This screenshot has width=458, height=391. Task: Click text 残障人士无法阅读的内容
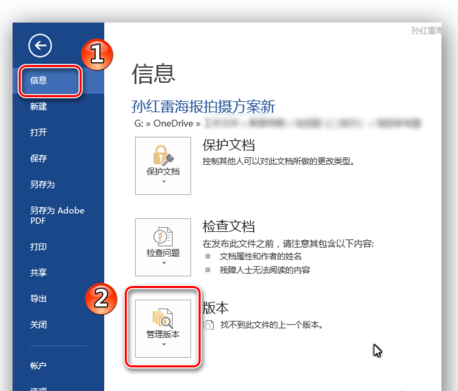tap(265, 270)
